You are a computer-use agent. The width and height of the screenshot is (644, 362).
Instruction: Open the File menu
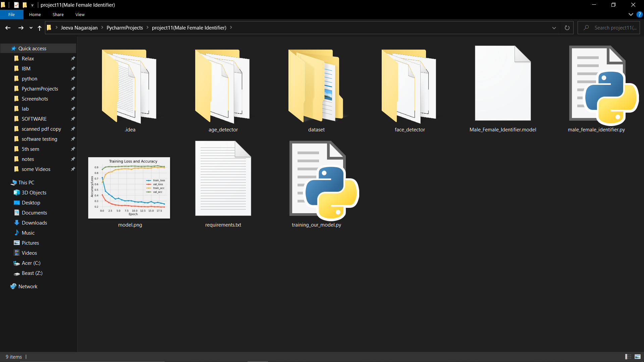coord(11,14)
